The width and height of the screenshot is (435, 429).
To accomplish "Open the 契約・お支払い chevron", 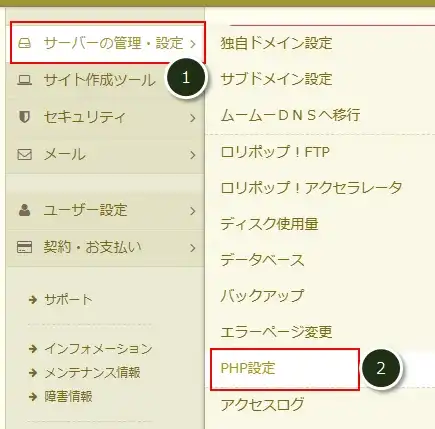I will tap(193, 248).
